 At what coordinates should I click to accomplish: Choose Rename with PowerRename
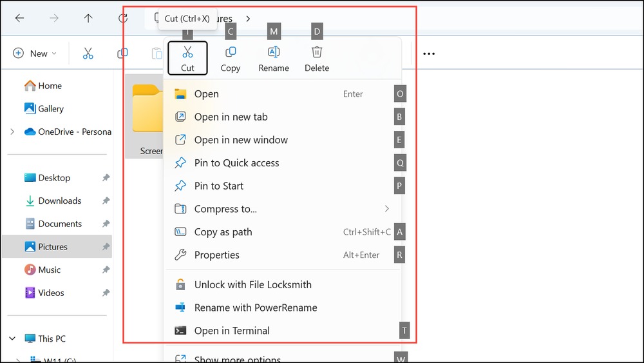coord(283,308)
